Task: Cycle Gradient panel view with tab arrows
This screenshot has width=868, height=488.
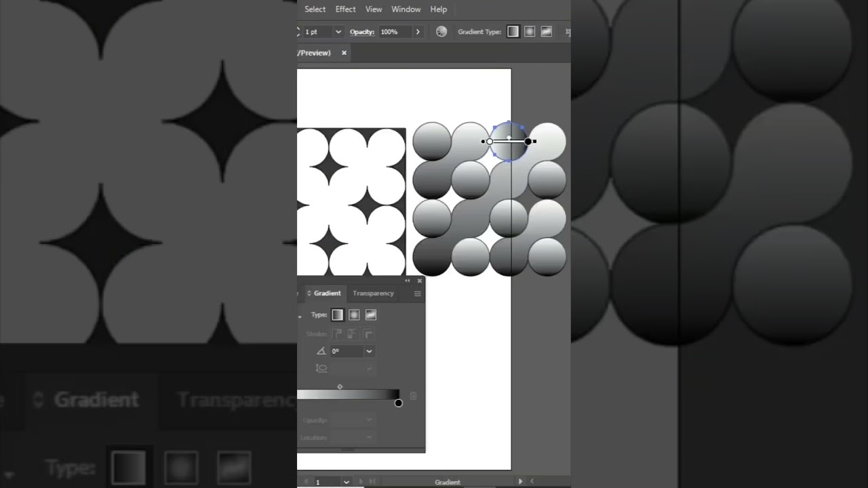Action: click(309, 293)
